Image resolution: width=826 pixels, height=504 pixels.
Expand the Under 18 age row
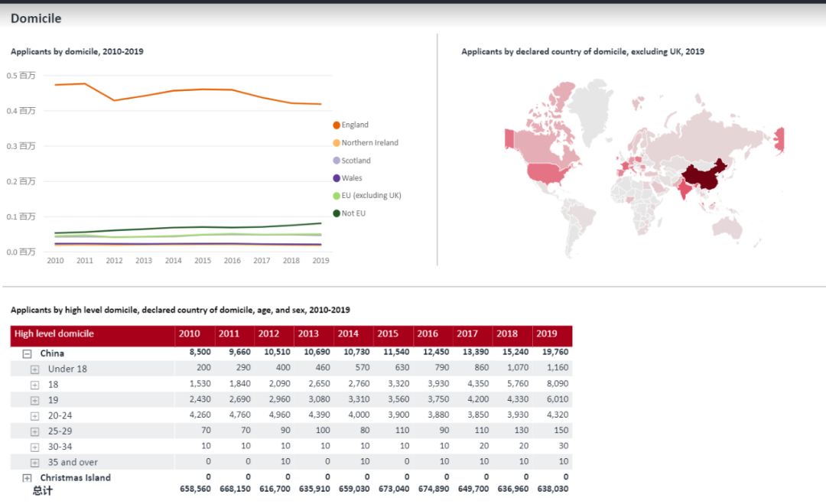[34, 369]
